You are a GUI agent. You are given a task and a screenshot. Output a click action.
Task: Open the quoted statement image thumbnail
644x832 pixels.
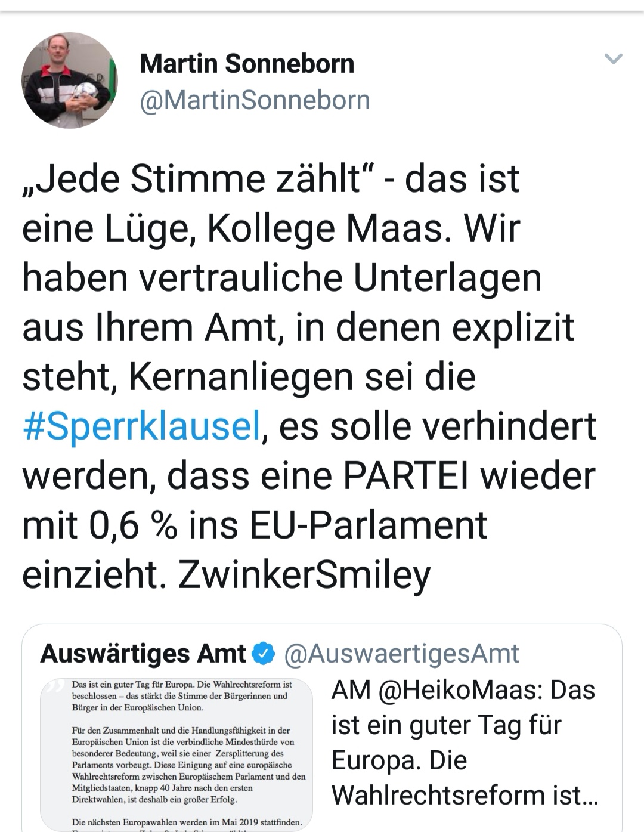[x=177, y=754]
